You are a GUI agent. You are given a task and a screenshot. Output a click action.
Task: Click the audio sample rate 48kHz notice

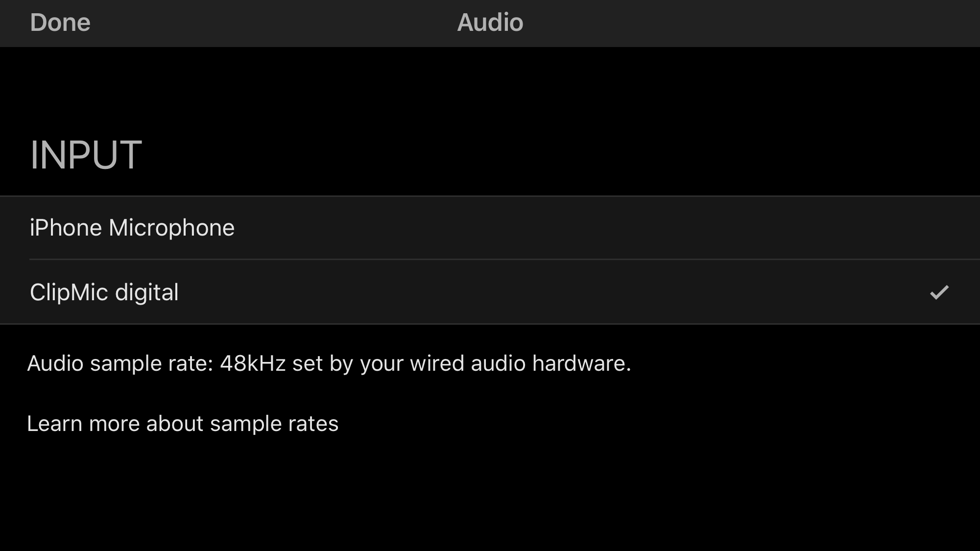pos(329,363)
